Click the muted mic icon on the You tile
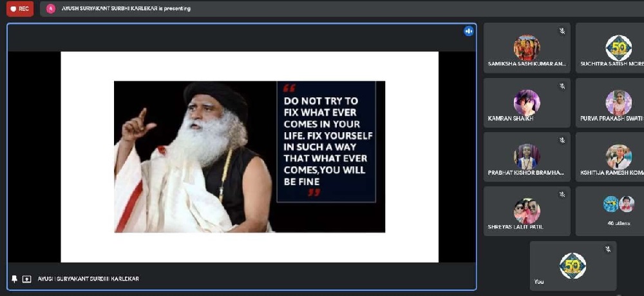Viewport: 644px width, 296px height. point(608,249)
